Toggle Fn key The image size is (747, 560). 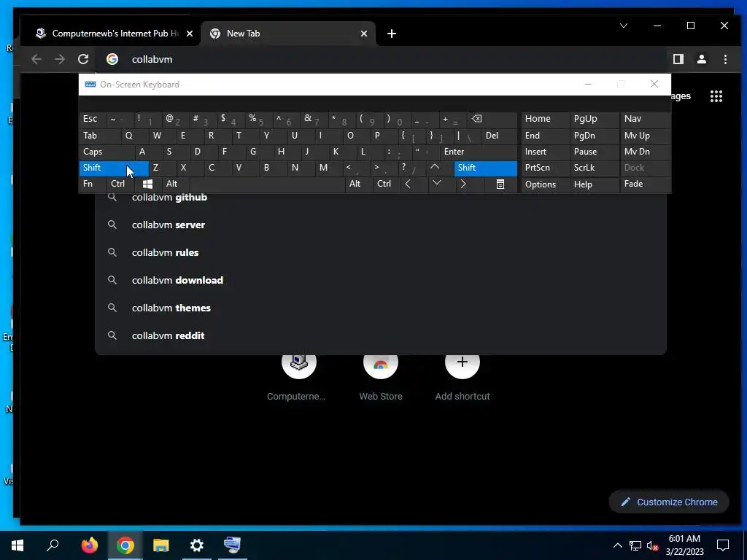92,184
